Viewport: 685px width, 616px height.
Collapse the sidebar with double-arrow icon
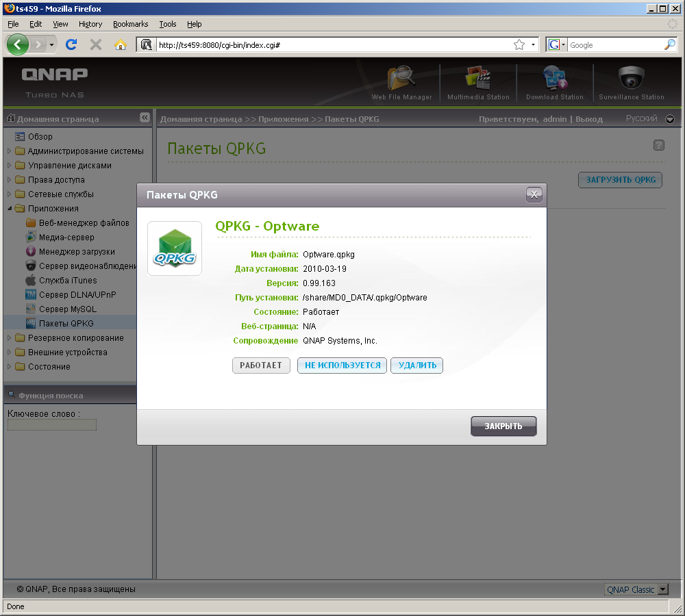click(145, 118)
